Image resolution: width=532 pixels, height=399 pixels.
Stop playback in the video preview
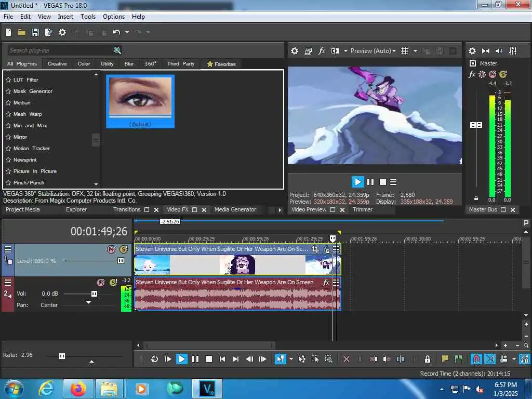click(x=383, y=182)
